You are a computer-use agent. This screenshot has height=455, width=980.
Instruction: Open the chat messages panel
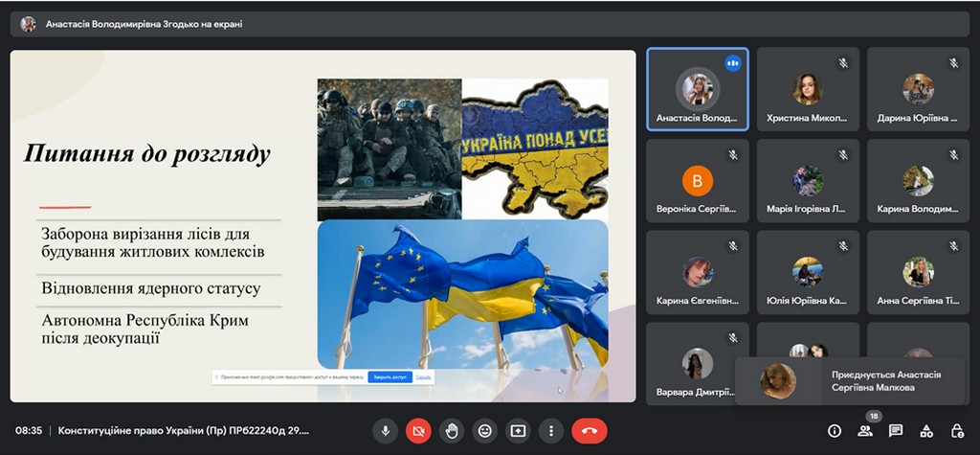896,431
